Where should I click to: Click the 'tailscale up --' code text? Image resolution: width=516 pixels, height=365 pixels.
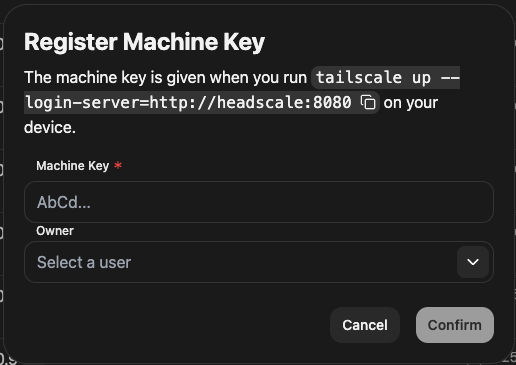(388, 78)
